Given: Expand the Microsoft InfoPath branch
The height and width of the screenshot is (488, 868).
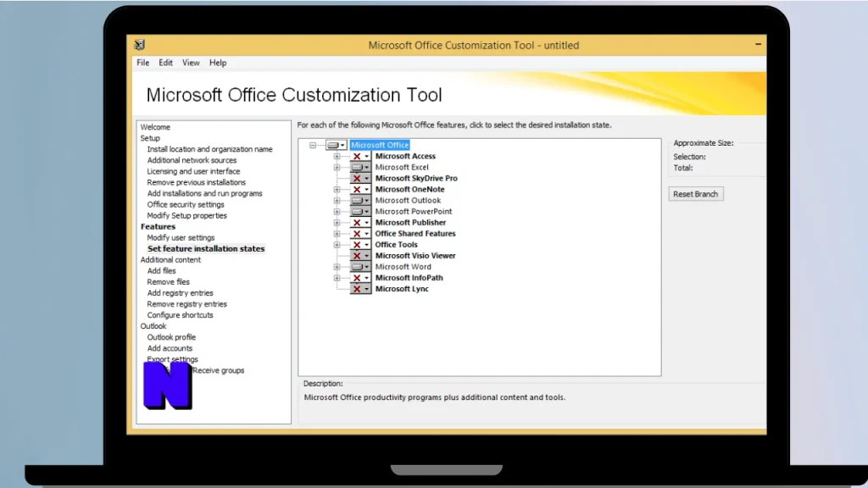Looking at the screenshot, I should pos(337,278).
